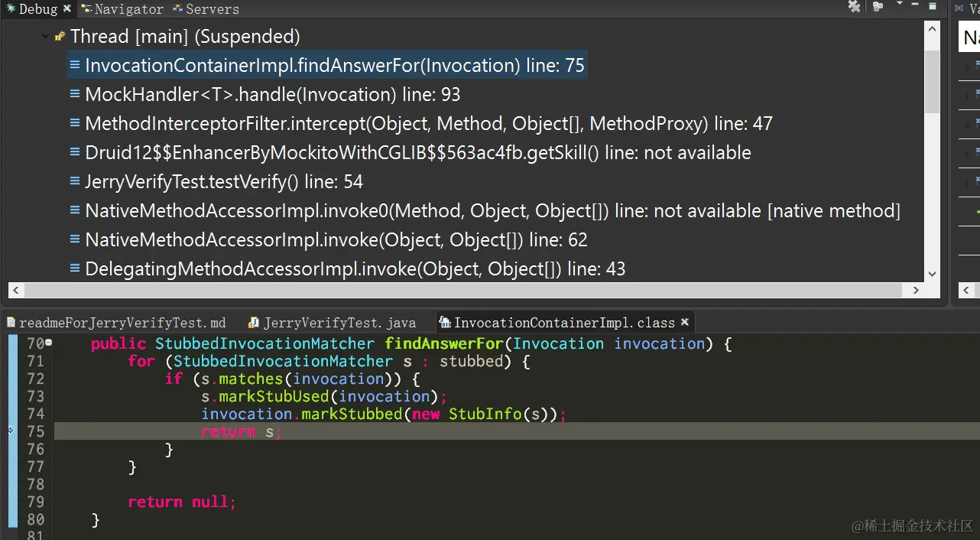The width and height of the screenshot is (980, 540).
Task: Click the Variables view tab icon
Action: [962, 8]
